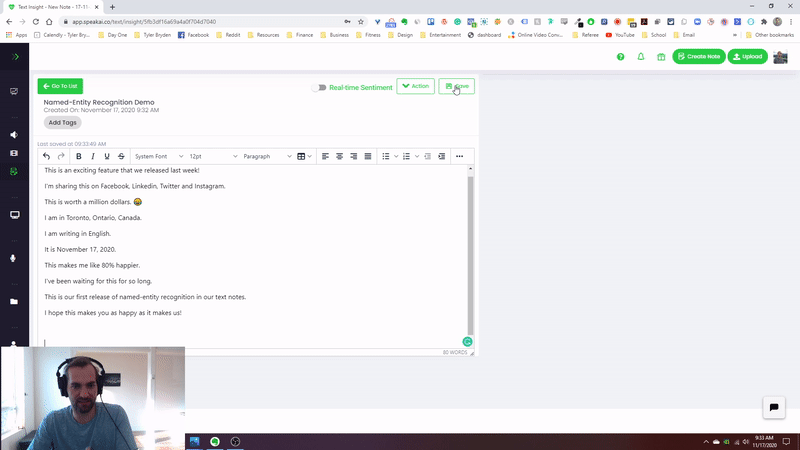Toggle underline formatting

pyautogui.click(x=107, y=156)
